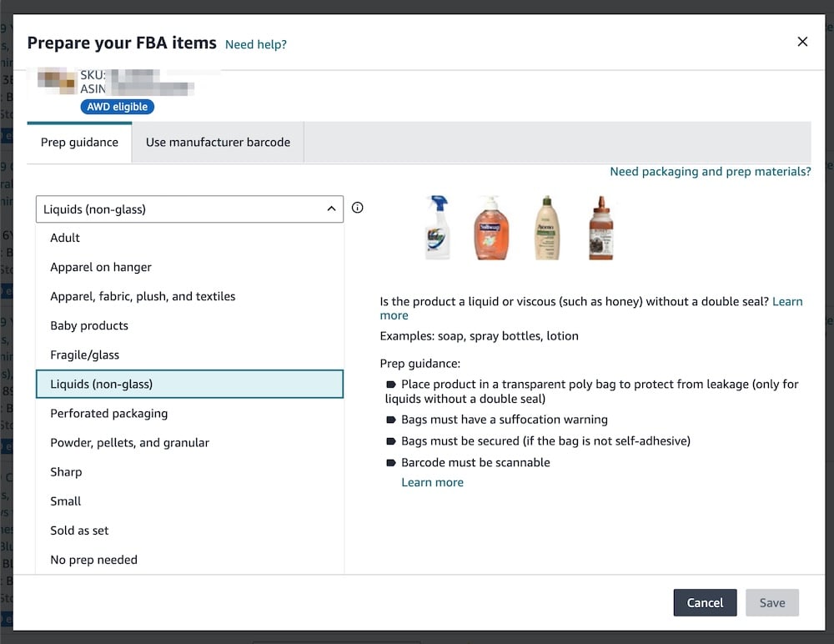Choose No prep needed option
This screenshot has width=834, height=644.
click(x=93, y=560)
